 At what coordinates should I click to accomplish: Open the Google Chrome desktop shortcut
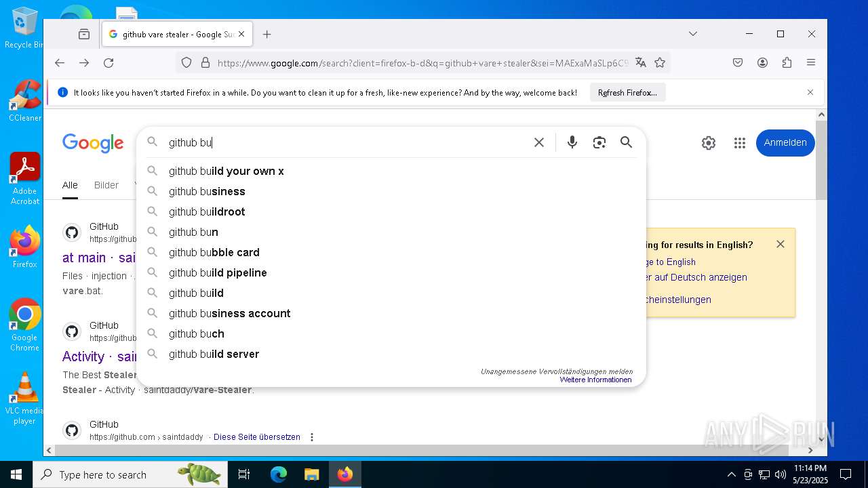(25, 325)
